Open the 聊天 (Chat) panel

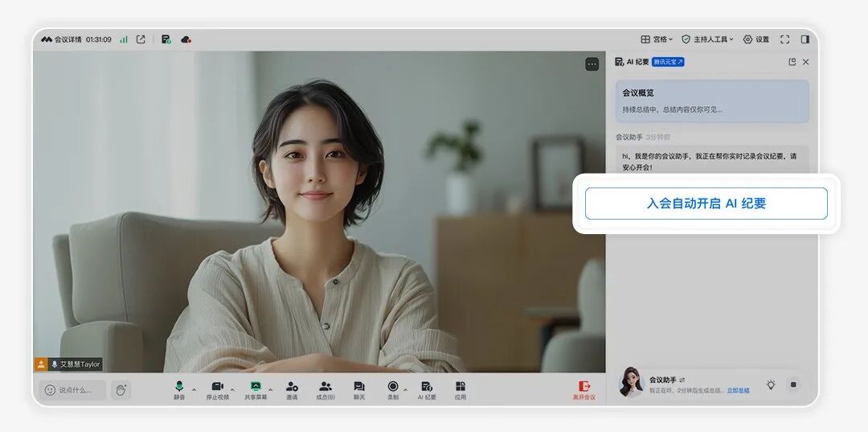coord(359,389)
